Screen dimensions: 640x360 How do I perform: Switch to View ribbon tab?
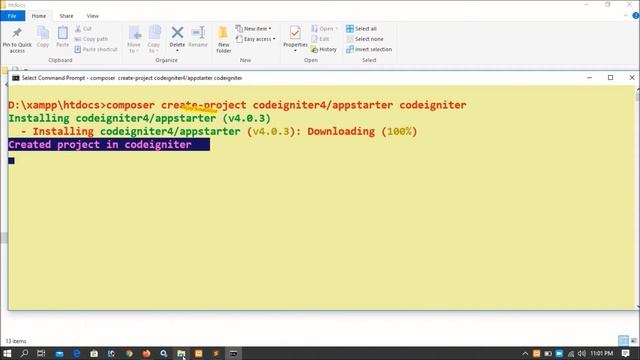pos(93,16)
